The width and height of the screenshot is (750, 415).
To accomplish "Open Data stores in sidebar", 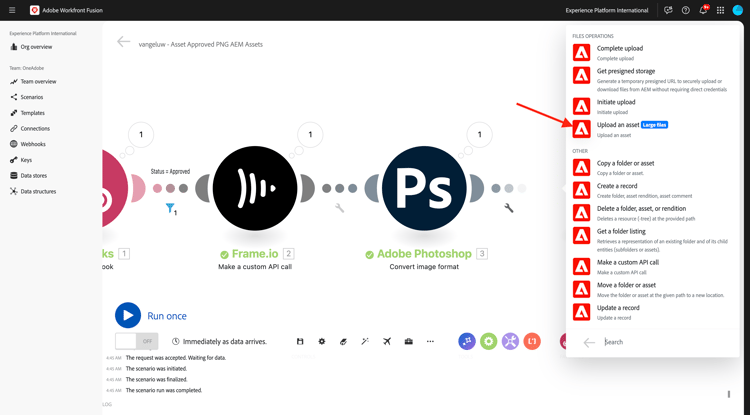I will (29, 175).
